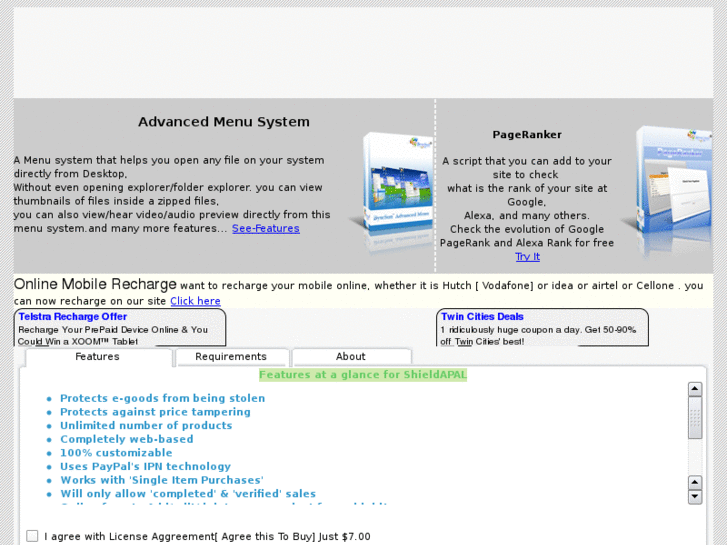Click the 'Recharge Your PrePaid Device Online' ad text
The height and width of the screenshot is (545, 727).
pyautogui.click(x=113, y=335)
